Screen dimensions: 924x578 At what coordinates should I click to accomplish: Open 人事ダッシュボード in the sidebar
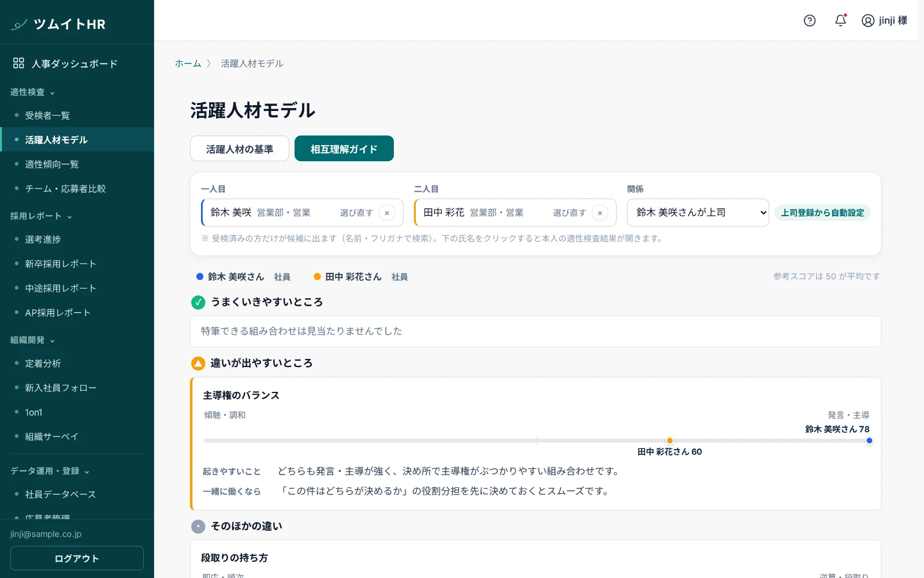(x=77, y=64)
